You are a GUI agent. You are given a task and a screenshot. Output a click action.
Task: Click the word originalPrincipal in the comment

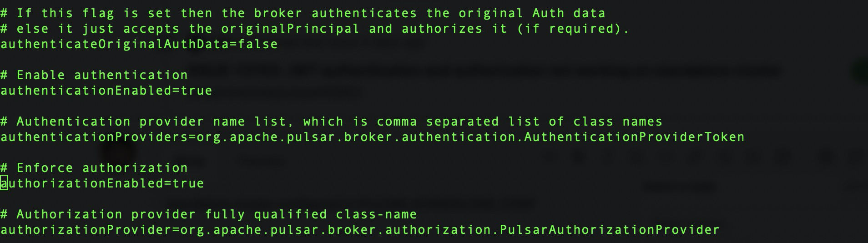tap(290, 29)
